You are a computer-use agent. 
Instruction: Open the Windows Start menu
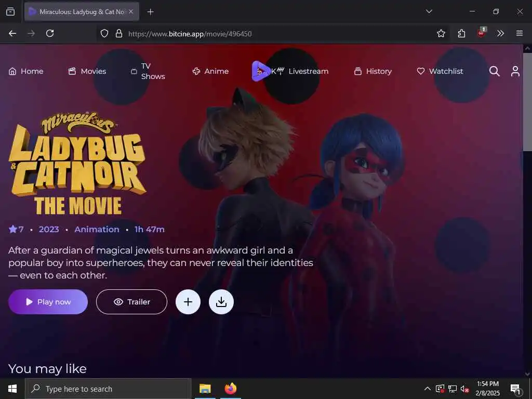12,389
